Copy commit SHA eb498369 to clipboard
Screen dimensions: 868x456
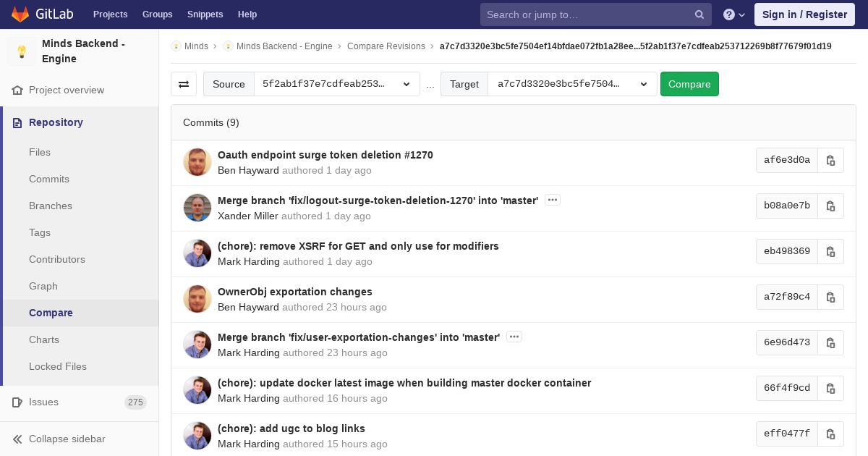pyautogui.click(x=830, y=251)
